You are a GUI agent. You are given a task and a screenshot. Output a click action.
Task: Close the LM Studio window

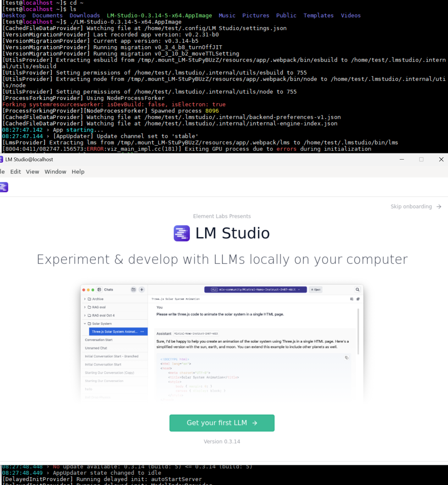pyautogui.click(x=441, y=160)
